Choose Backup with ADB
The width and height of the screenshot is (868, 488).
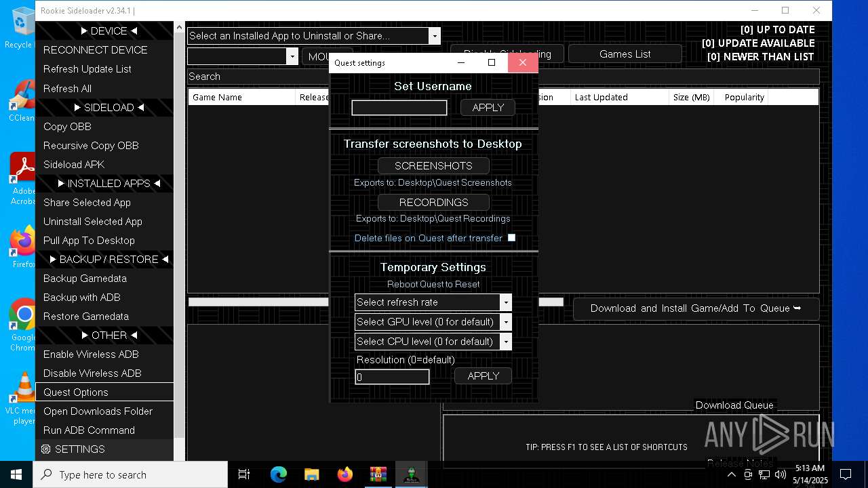pos(104,298)
